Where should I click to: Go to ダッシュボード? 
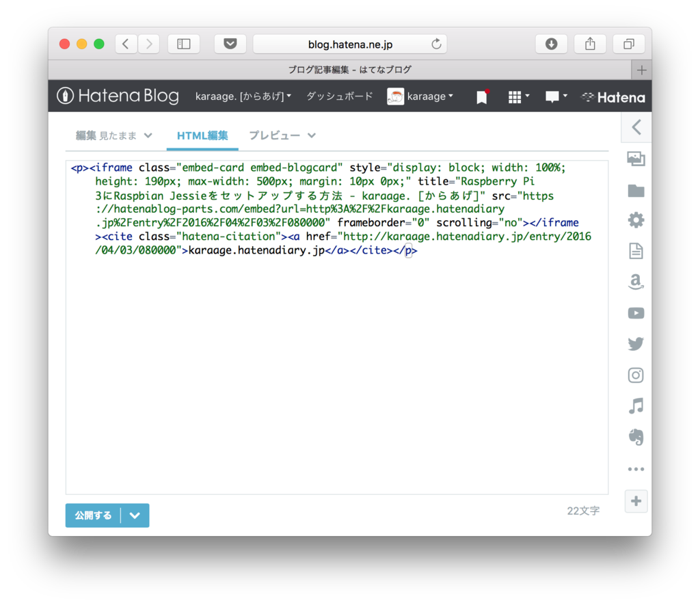tap(339, 96)
